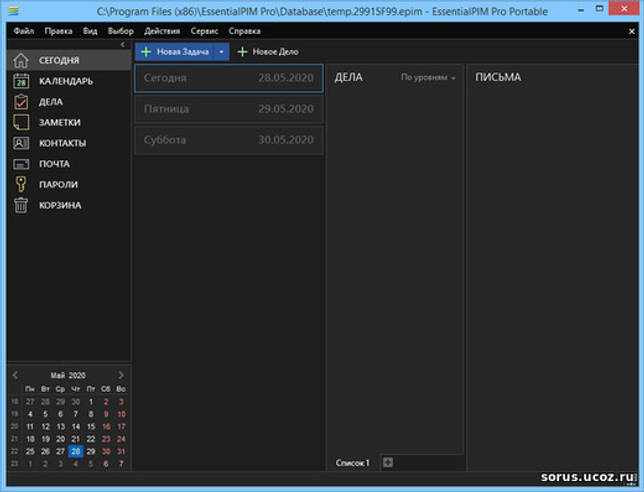Image resolution: width=644 pixels, height=492 pixels.
Task: Select highlighted day 28 in mini calendar
Action: click(x=76, y=451)
